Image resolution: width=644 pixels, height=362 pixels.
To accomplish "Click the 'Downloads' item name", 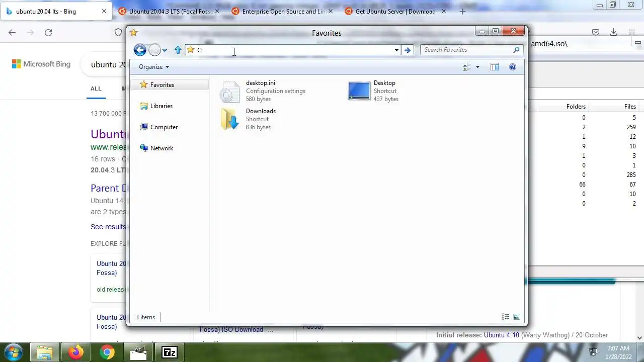I will click(x=261, y=111).
